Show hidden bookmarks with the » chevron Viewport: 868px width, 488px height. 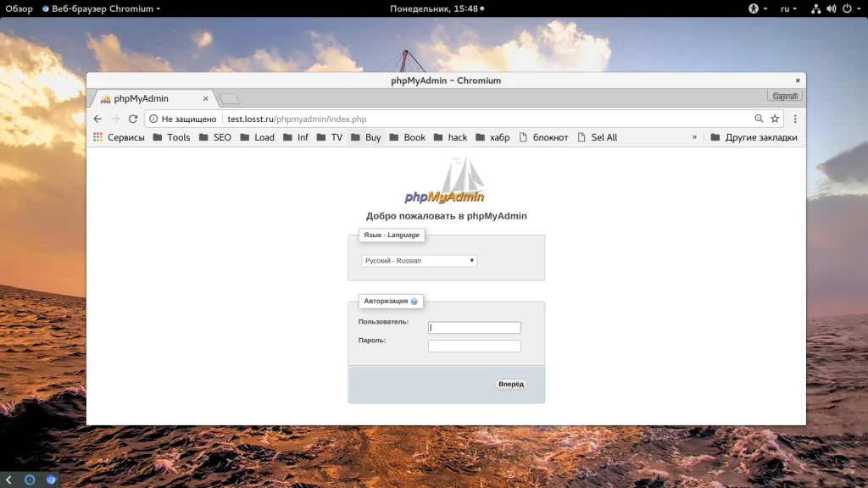click(x=694, y=136)
